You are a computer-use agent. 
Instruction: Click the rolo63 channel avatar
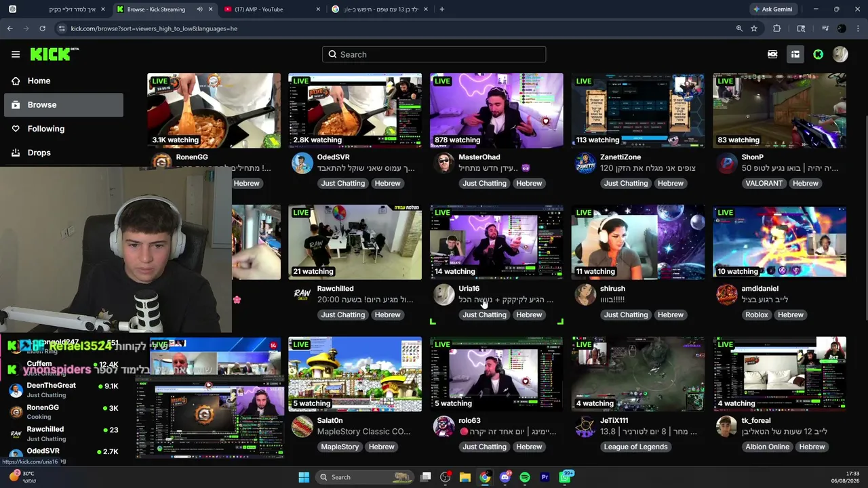click(444, 427)
